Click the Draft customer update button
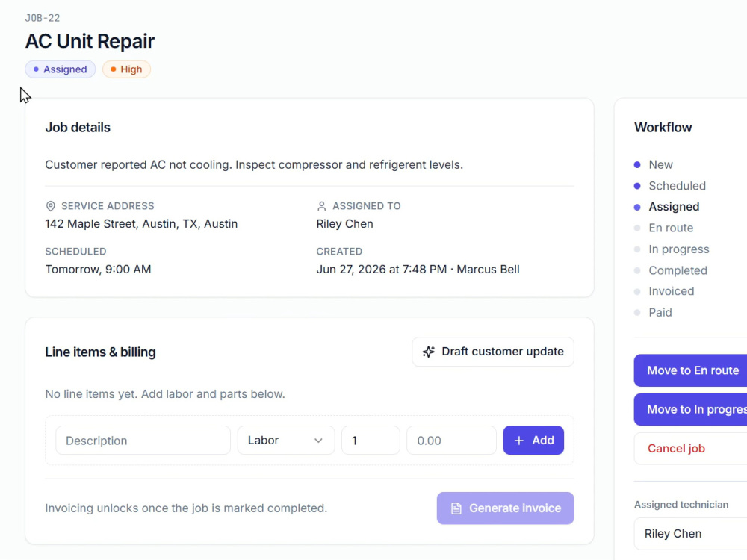The image size is (747, 560). [x=493, y=352]
